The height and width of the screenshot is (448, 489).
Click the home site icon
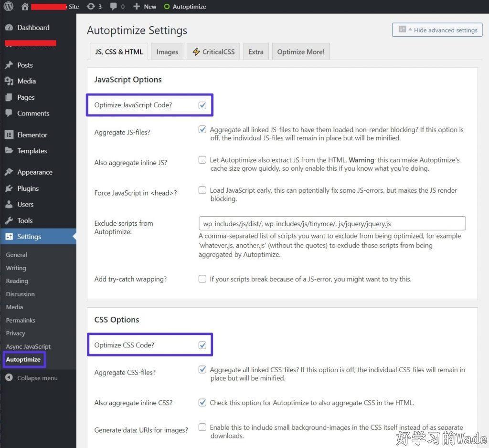tap(25, 7)
